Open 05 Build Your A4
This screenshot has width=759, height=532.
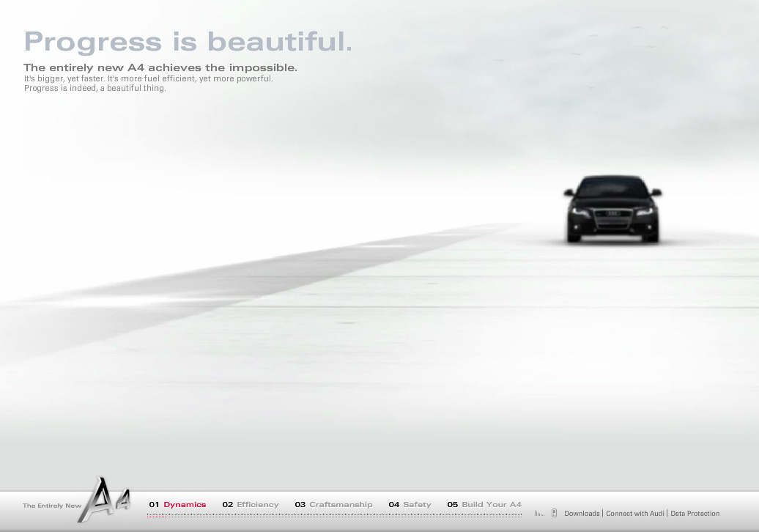pyautogui.click(x=484, y=504)
